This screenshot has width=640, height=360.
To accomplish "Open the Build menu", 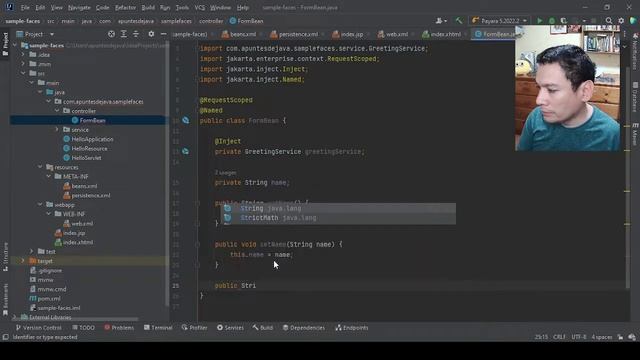I will click(148, 8).
